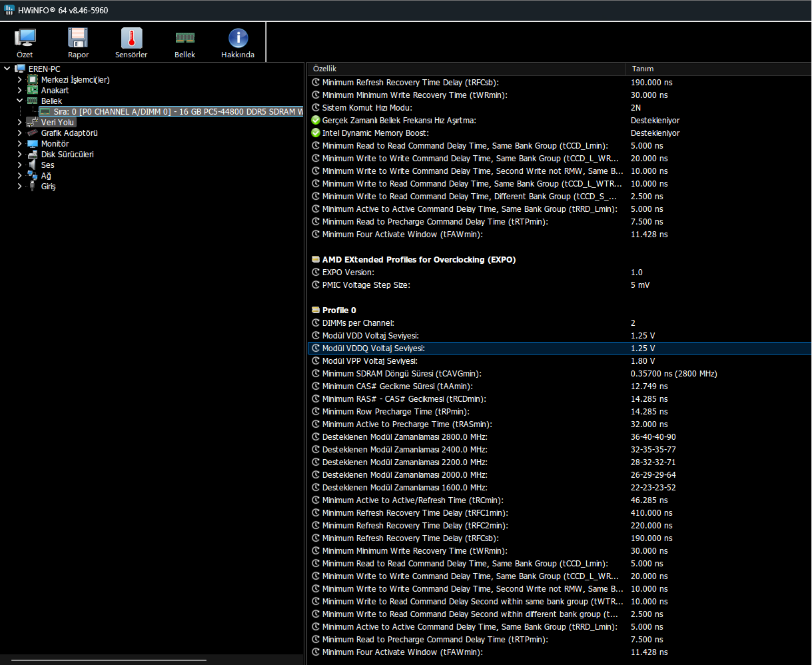Click the green check icon beside Intel Dynamic Memory Boost
This screenshot has height=665, width=812.
pos(316,133)
